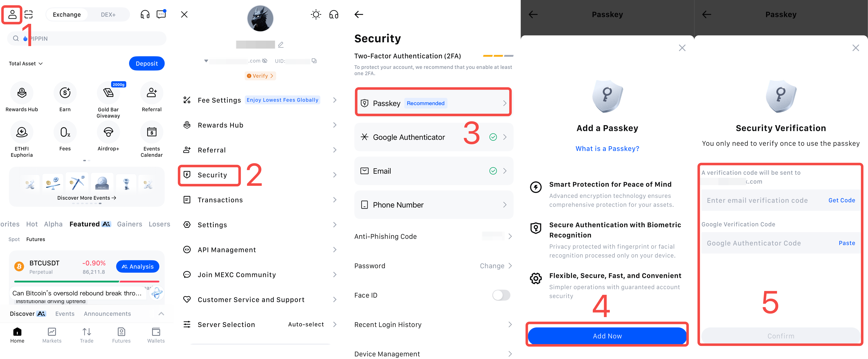Copy UID with the copy icon
Image resolution: width=868 pixels, height=359 pixels.
(314, 61)
